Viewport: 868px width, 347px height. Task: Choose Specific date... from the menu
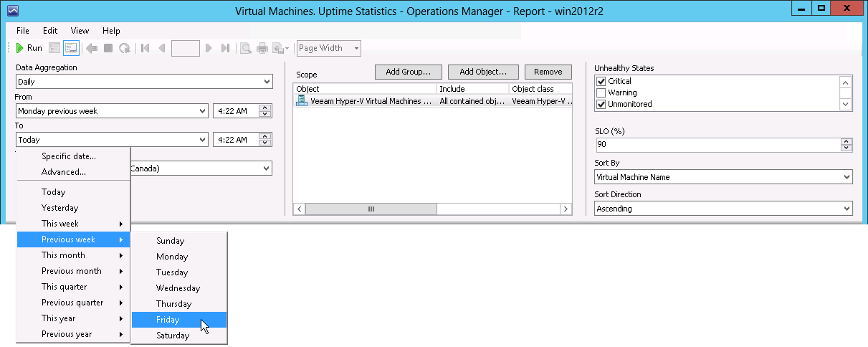click(x=73, y=156)
